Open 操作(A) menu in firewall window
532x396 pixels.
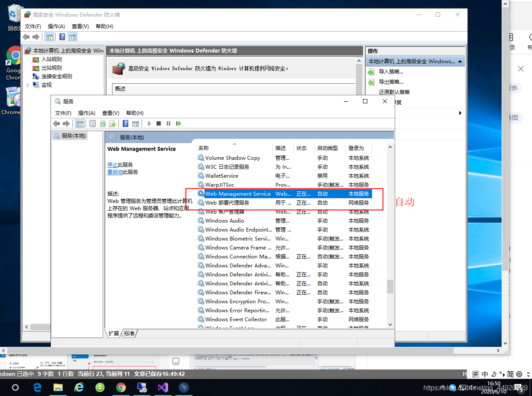coord(56,26)
